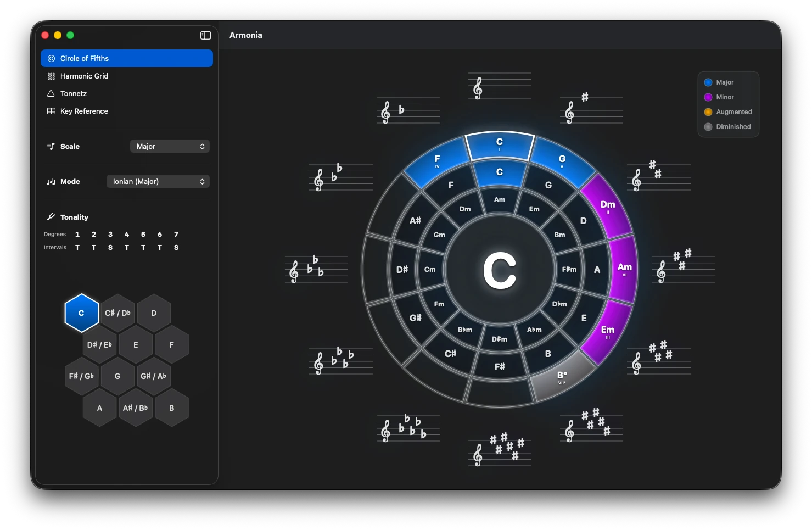Choose the E hexagon note
This screenshot has height=530, width=812.
tap(136, 345)
